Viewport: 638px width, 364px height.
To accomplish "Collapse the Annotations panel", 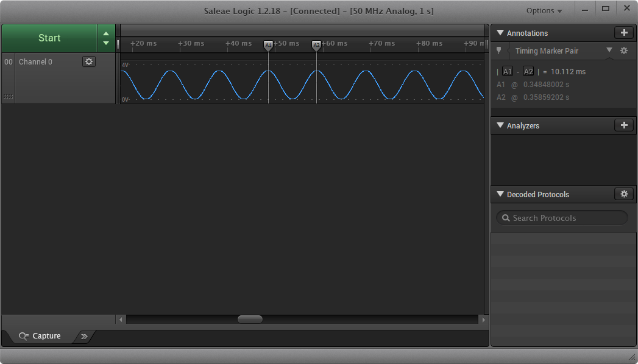I will (500, 33).
